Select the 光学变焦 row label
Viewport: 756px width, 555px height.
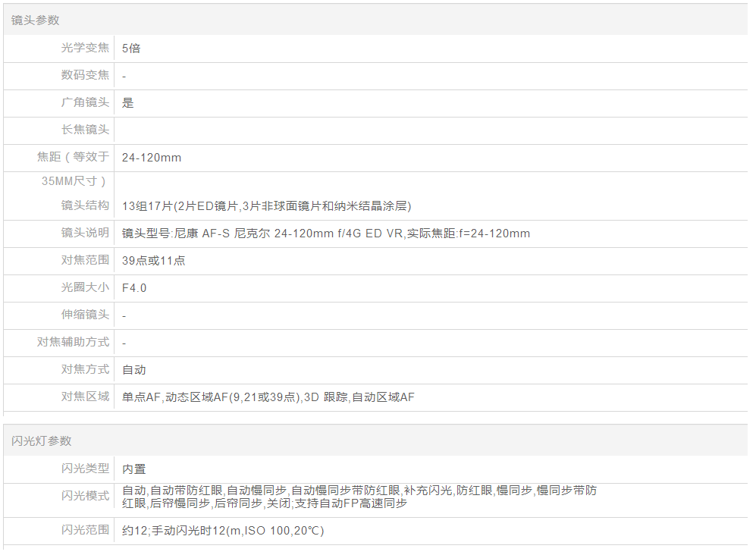(x=85, y=48)
